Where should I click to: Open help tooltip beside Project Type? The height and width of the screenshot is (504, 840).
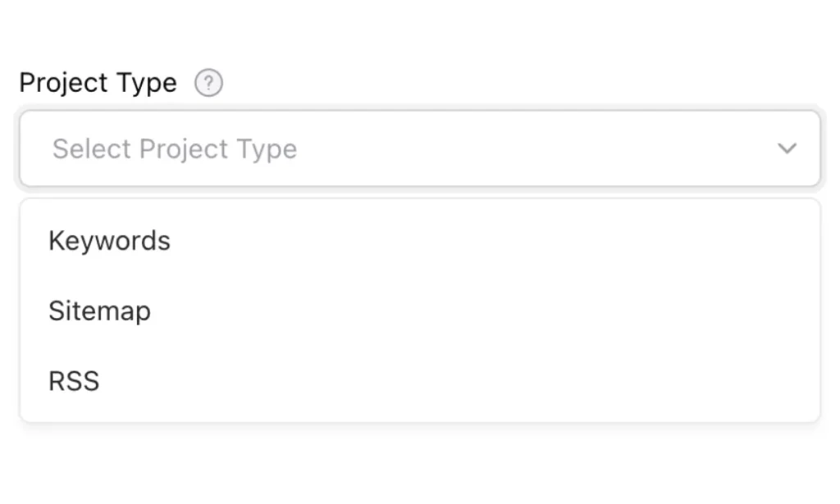(x=208, y=83)
